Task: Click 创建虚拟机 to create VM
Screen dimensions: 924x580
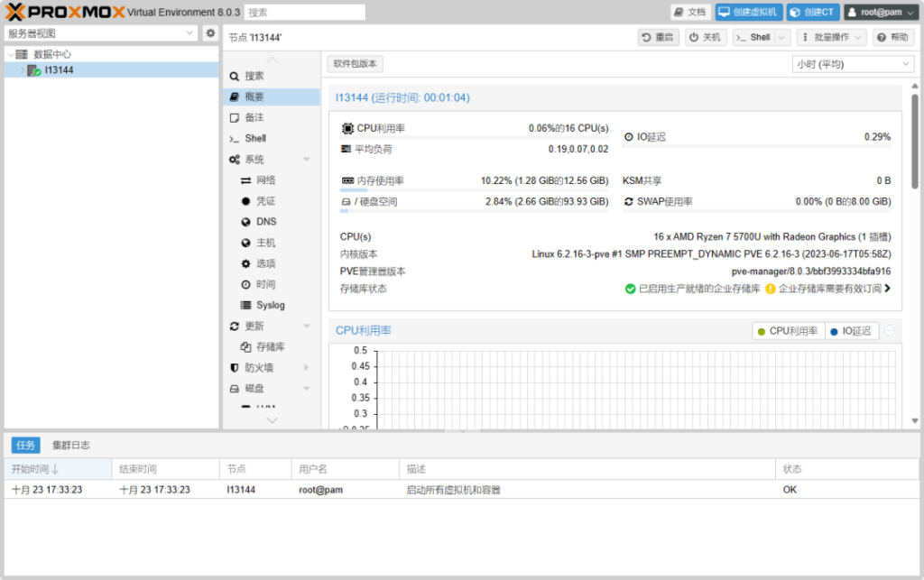Action: pos(747,13)
